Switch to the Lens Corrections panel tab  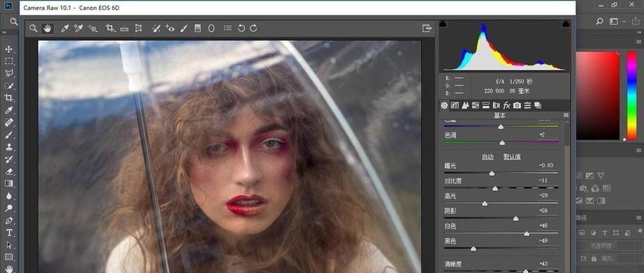(496, 105)
